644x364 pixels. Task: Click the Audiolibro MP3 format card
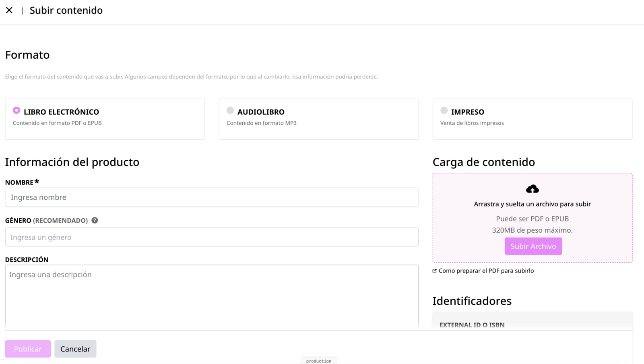pos(319,119)
